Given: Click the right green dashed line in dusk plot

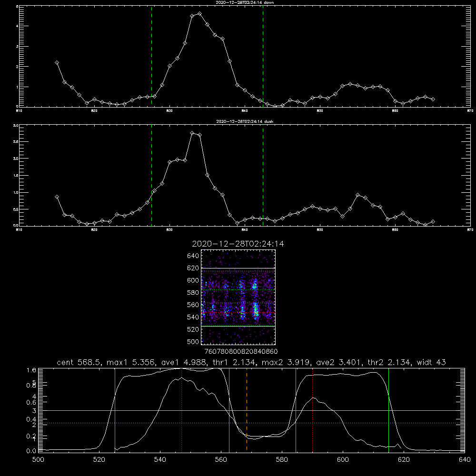Looking at the screenshot, I should pos(263,176).
